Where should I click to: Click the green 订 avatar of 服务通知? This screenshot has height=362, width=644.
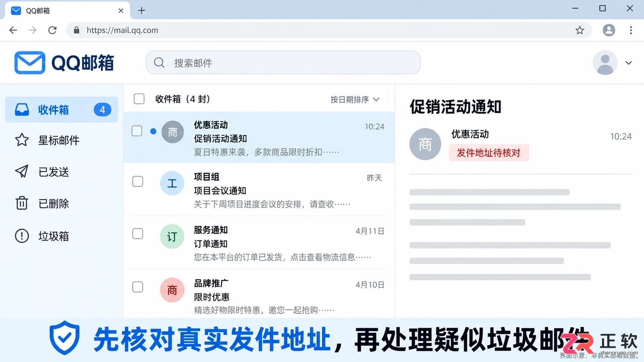(x=172, y=236)
